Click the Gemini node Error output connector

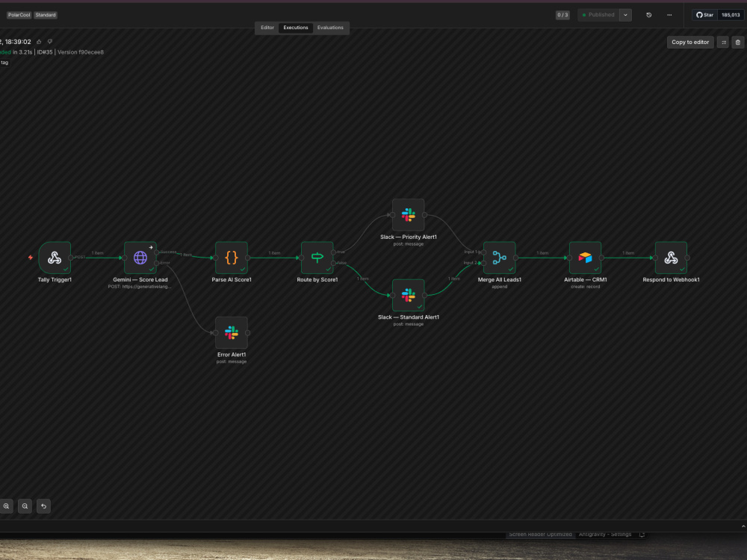[x=156, y=263]
